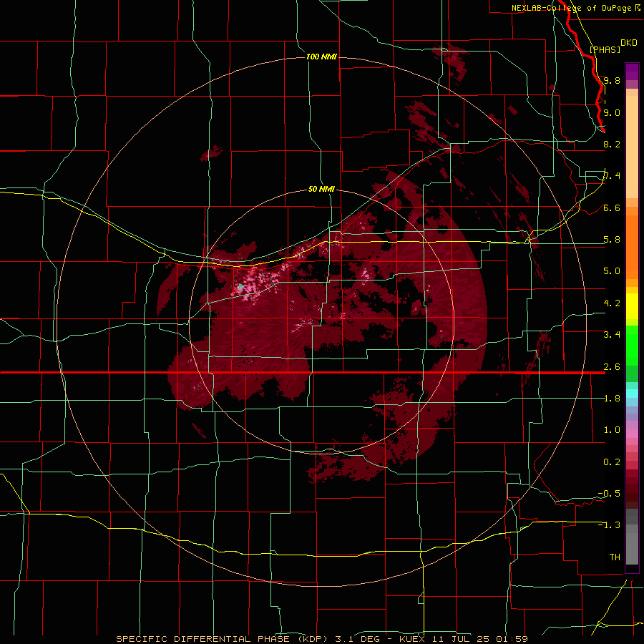Click the 0.2 scale value

click(612, 462)
